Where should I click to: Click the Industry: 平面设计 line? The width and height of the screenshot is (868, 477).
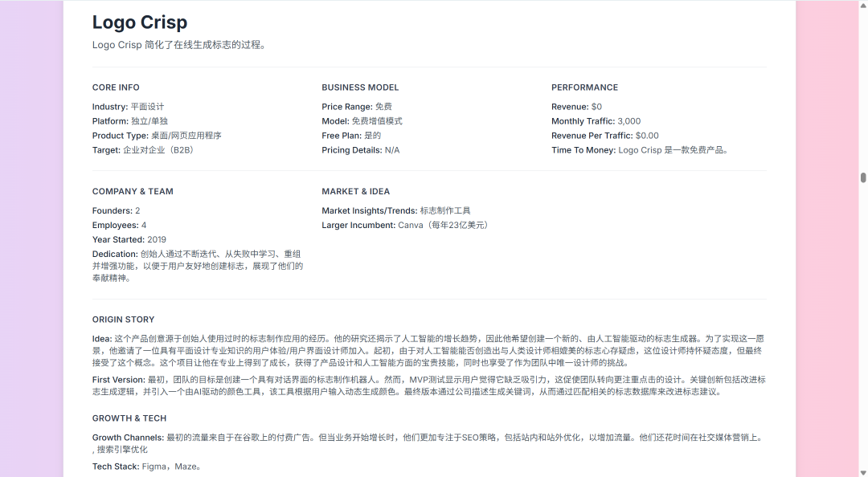(128, 107)
